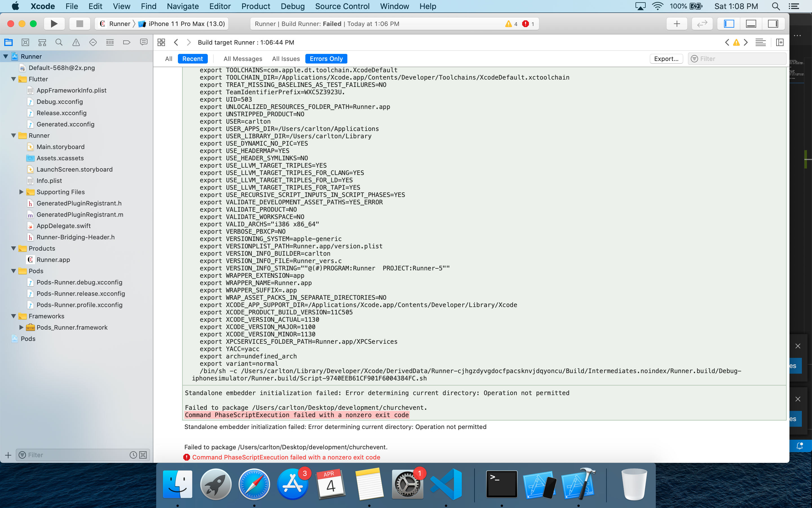Screen dimensions: 812x508
Task: Open the Source Control navigator icon
Action: 25,42
